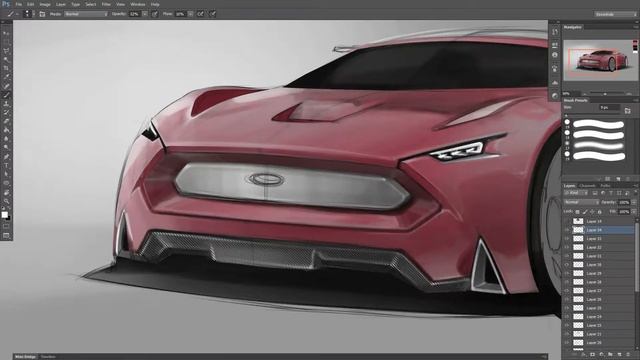
Task: Open the layer Fill slider arrow
Action: tap(634, 212)
